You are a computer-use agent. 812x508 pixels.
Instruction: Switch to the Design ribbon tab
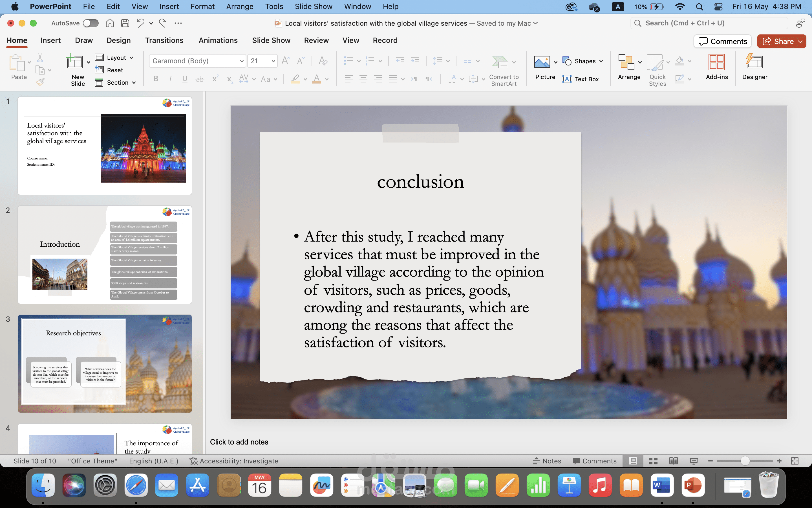(118, 40)
